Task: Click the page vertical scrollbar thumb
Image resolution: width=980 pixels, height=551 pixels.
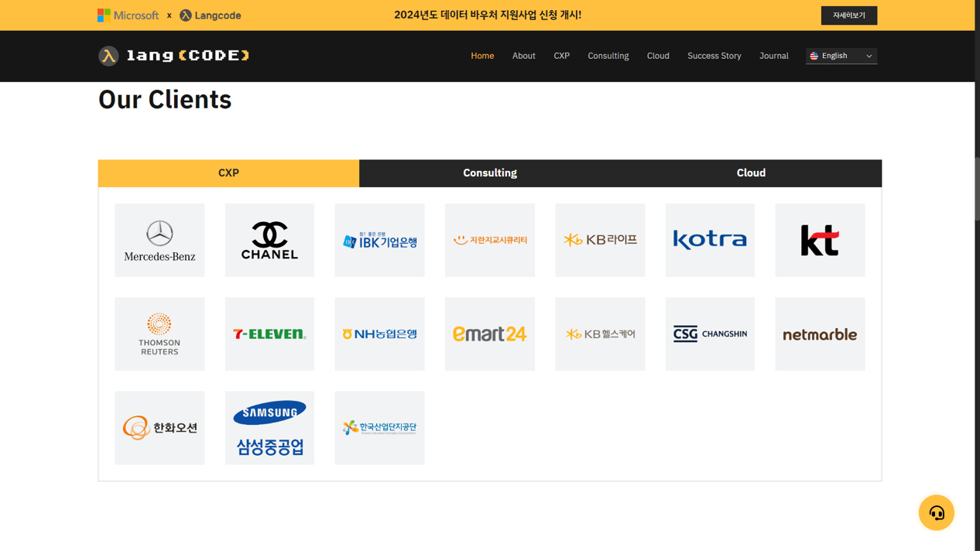Action: (977, 188)
